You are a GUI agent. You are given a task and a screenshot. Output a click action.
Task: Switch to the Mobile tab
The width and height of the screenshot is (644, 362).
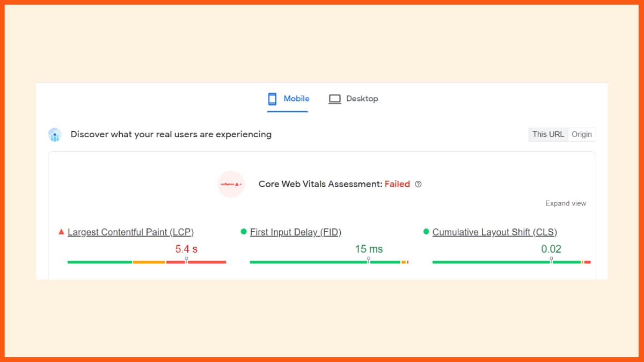296,99
